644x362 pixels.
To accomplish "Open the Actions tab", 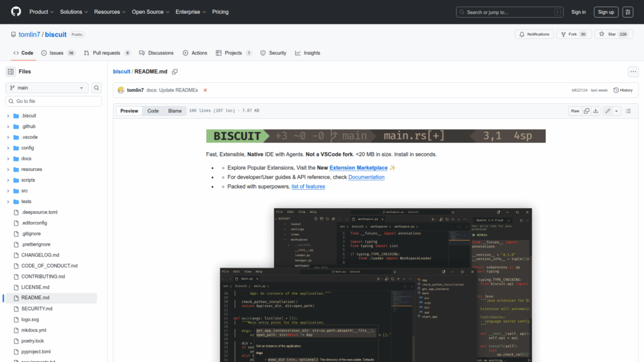I will [x=195, y=53].
